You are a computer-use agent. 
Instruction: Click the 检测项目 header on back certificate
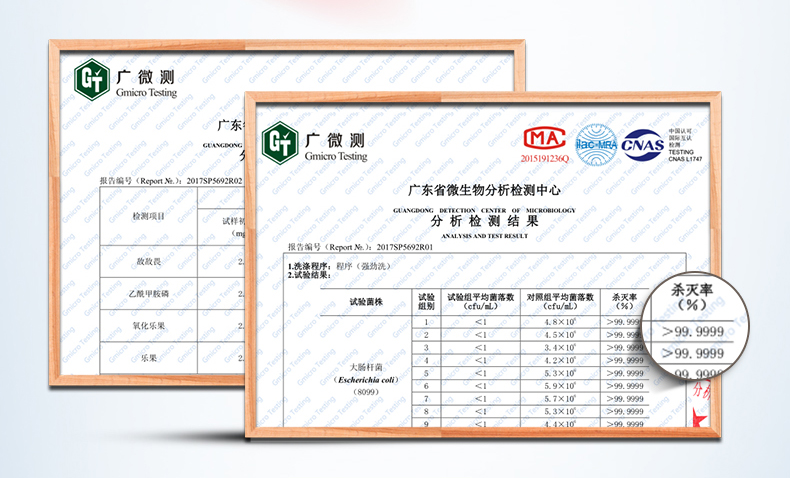150,216
